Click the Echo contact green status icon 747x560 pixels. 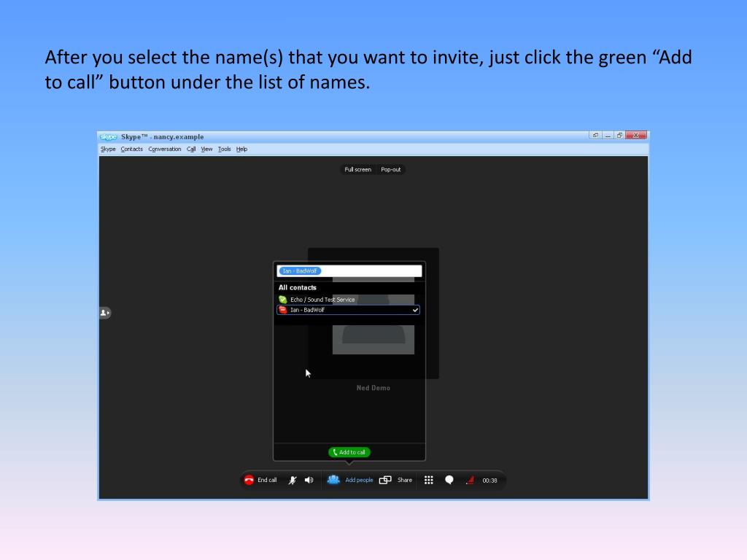tap(283, 300)
